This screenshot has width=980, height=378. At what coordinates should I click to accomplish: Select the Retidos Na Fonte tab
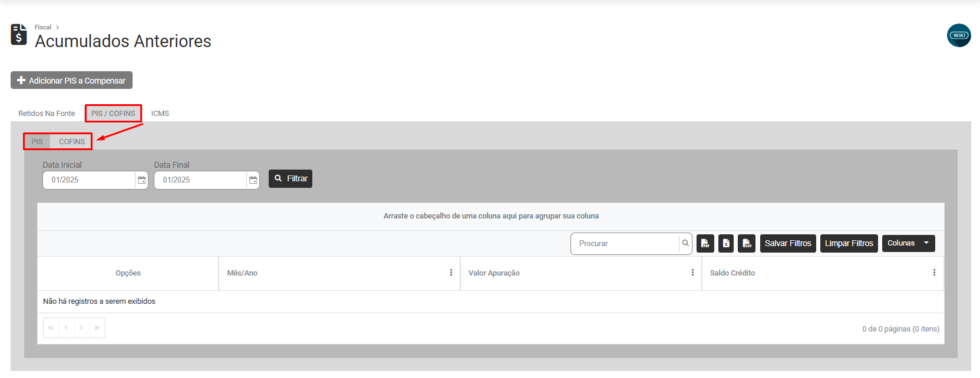(47, 114)
